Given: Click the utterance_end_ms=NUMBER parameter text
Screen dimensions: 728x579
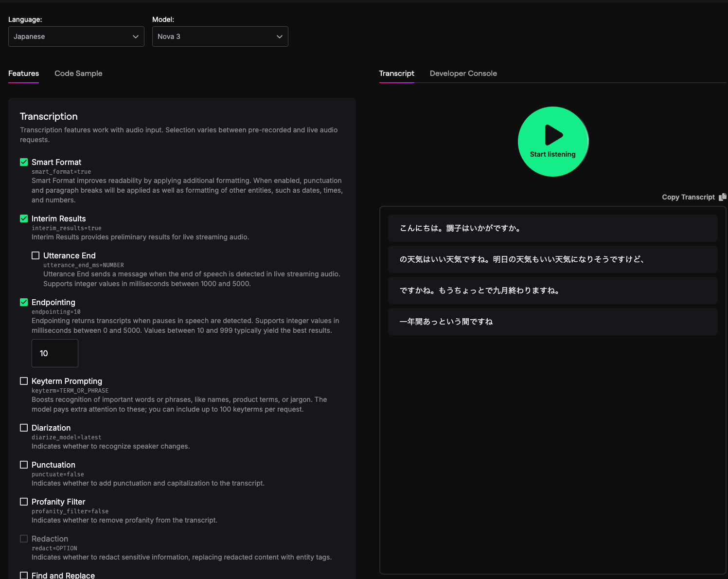Looking at the screenshot, I should click(x=84, y=265).
